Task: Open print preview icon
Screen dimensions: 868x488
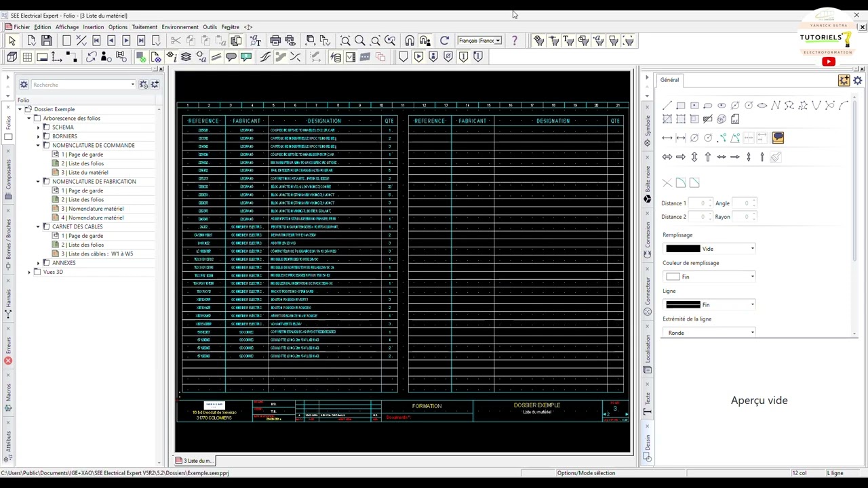Action: (x=290, y=41)
